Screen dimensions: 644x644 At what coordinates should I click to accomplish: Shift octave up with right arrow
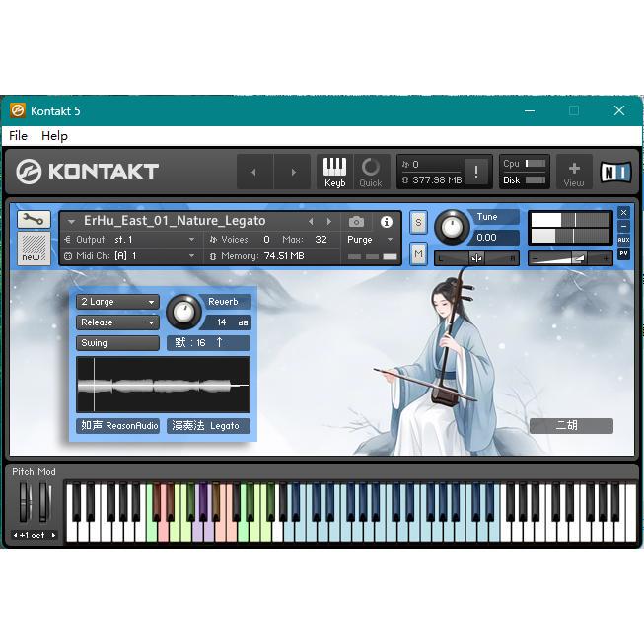(53, 535)
